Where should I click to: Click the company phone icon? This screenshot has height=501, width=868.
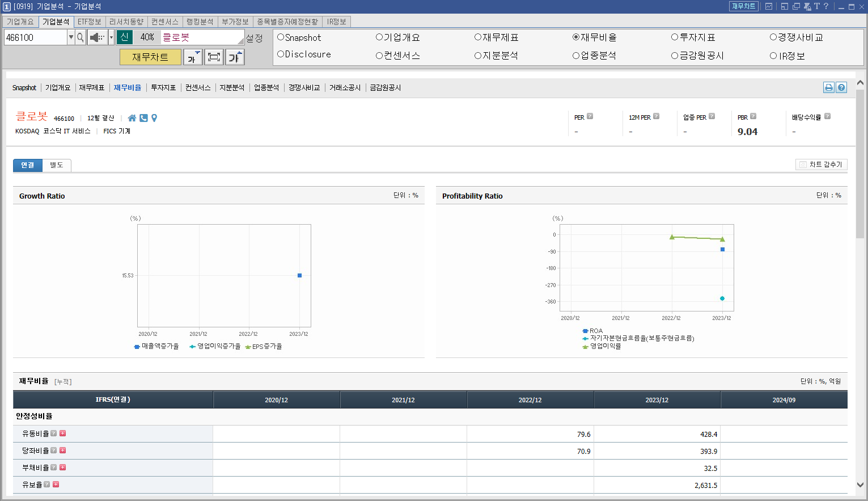143,118
